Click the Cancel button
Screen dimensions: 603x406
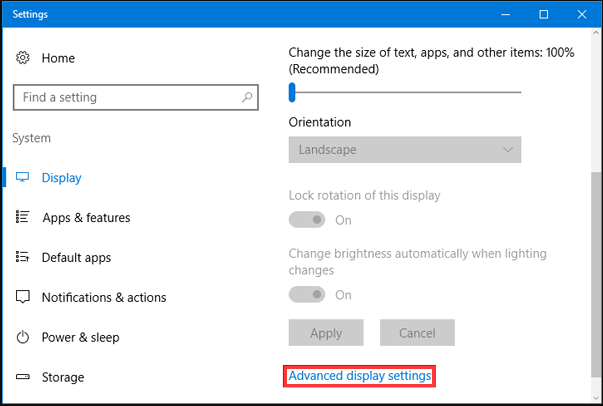coord(417,333)
